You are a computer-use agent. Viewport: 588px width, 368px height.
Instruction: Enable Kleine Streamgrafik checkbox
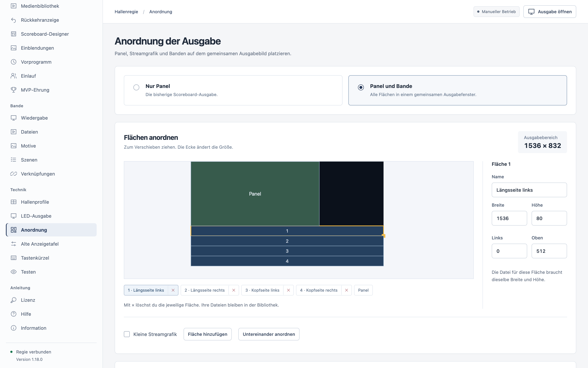point(127,334)
